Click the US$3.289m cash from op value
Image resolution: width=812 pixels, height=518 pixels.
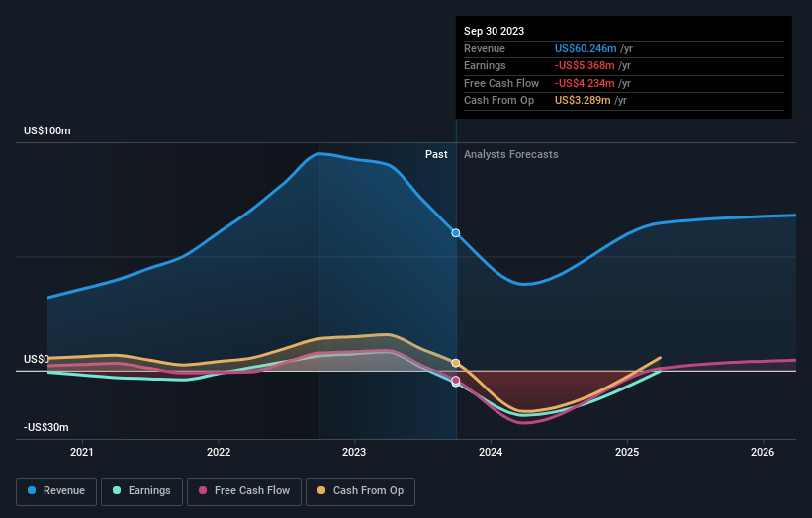583,101
